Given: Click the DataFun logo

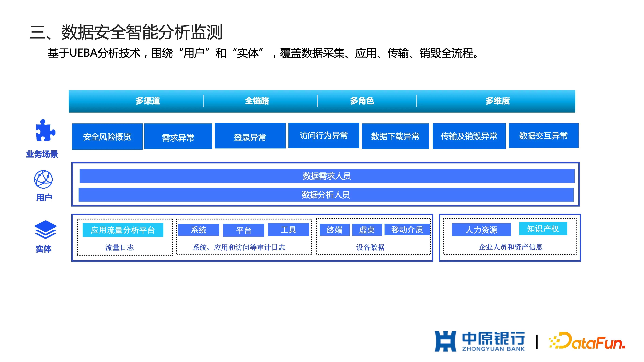Looking at the screenshot, I should [587, 341].
